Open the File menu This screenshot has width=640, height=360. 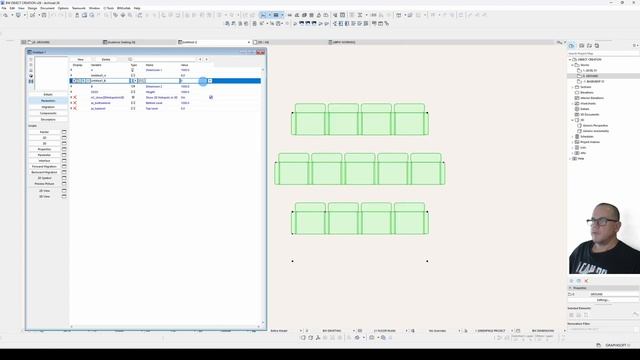point(4,8)
